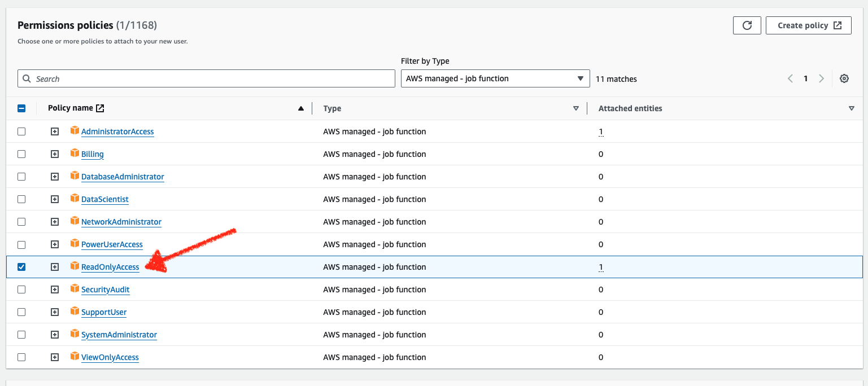Click the SecurityAudit policy cube icon
This screenshot has height=386, width=868.
tap(75, 289)
